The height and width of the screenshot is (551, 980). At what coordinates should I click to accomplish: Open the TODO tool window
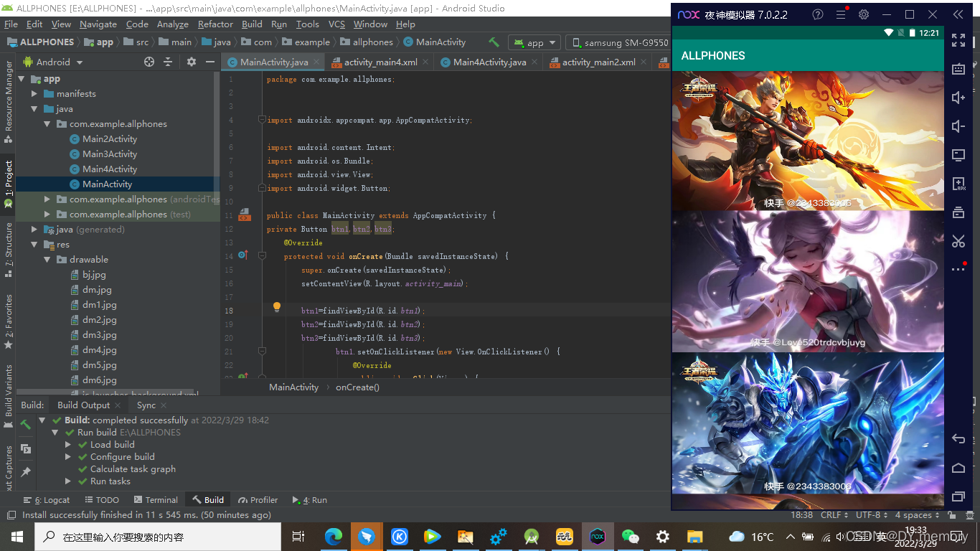[x=101, y=500]
